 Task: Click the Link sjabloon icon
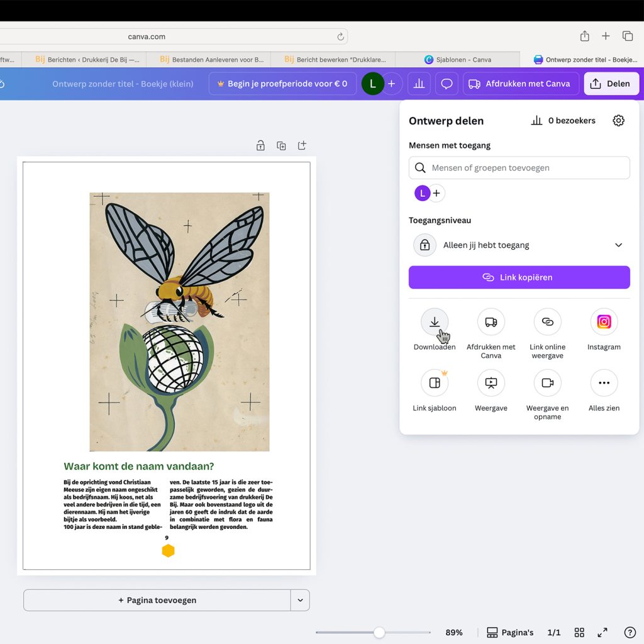pos(435,383)
